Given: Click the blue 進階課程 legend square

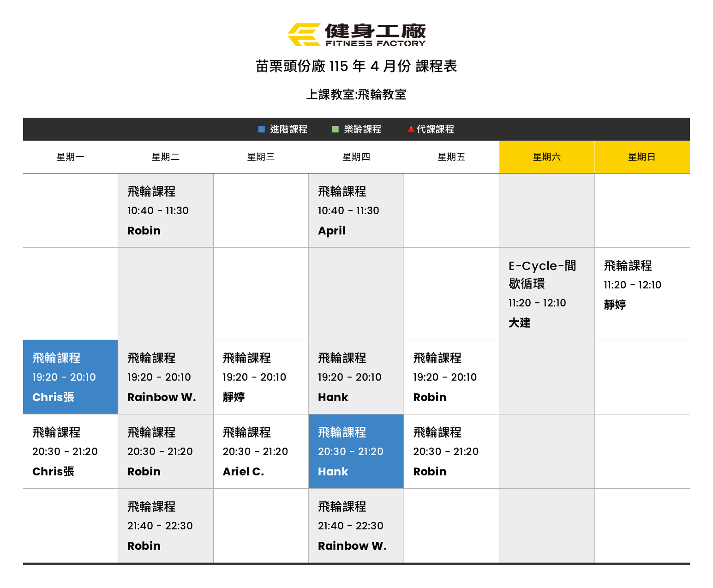Looking at the screenshot, I should coord(262,129).
